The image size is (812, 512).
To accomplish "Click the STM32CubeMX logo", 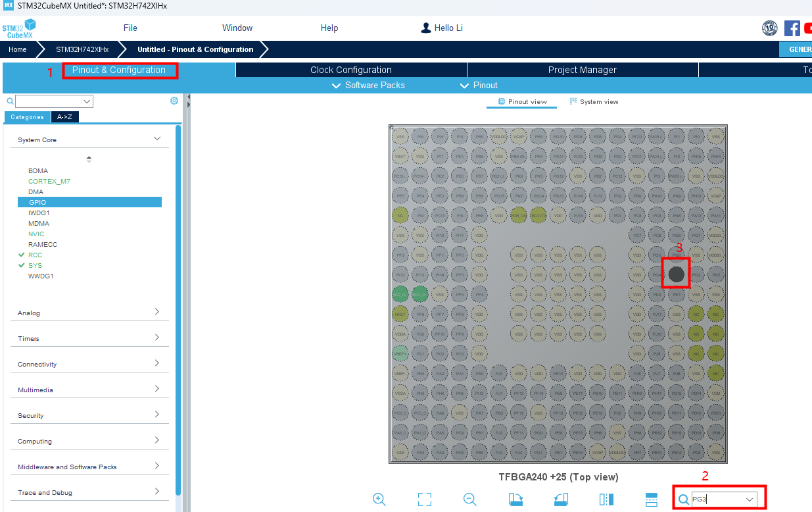I will 19,29.
